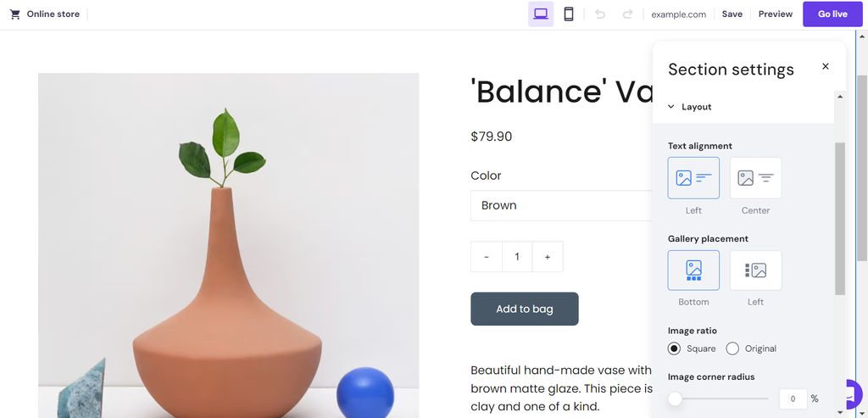Image resolution: width=868 pixels, height=418 pixels.
Task: Click the redo arrow icon
Action: coord(627,14)
